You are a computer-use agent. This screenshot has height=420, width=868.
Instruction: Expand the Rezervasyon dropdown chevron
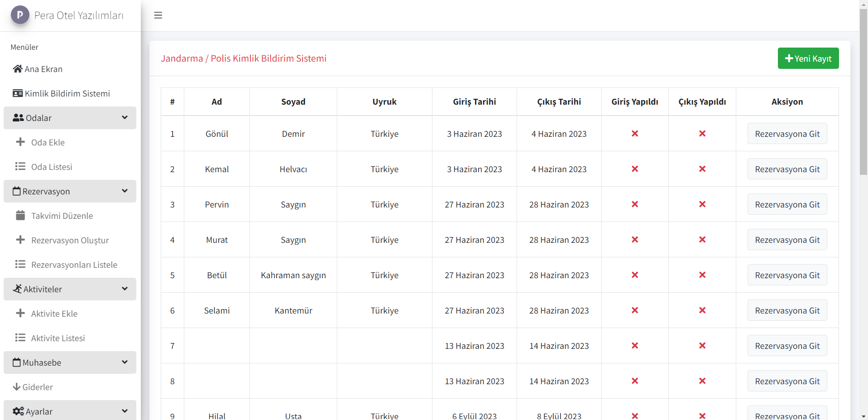(x=125, y=191)
